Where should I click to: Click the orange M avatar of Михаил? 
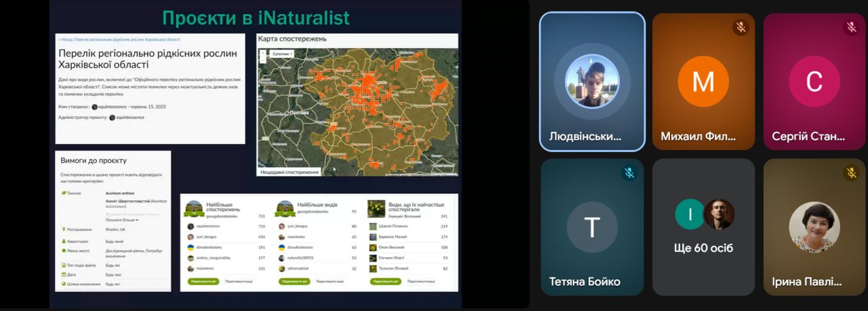point(703,81)
